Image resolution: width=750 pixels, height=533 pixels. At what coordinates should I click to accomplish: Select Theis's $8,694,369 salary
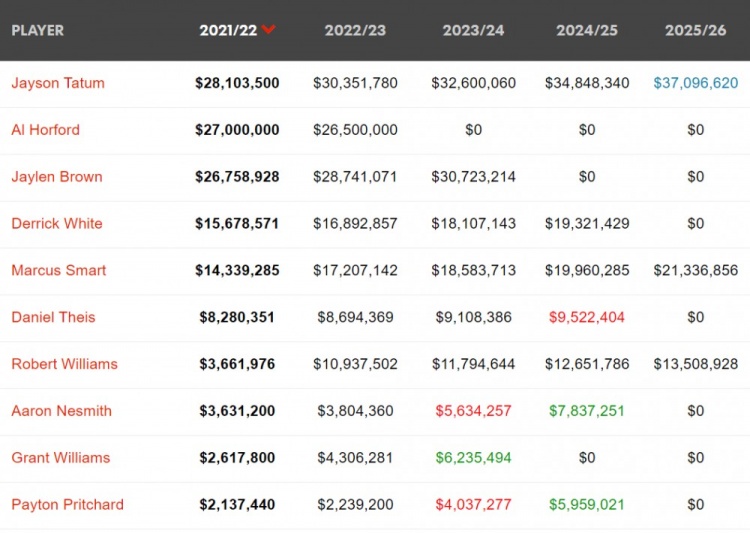tap(355, 318)
